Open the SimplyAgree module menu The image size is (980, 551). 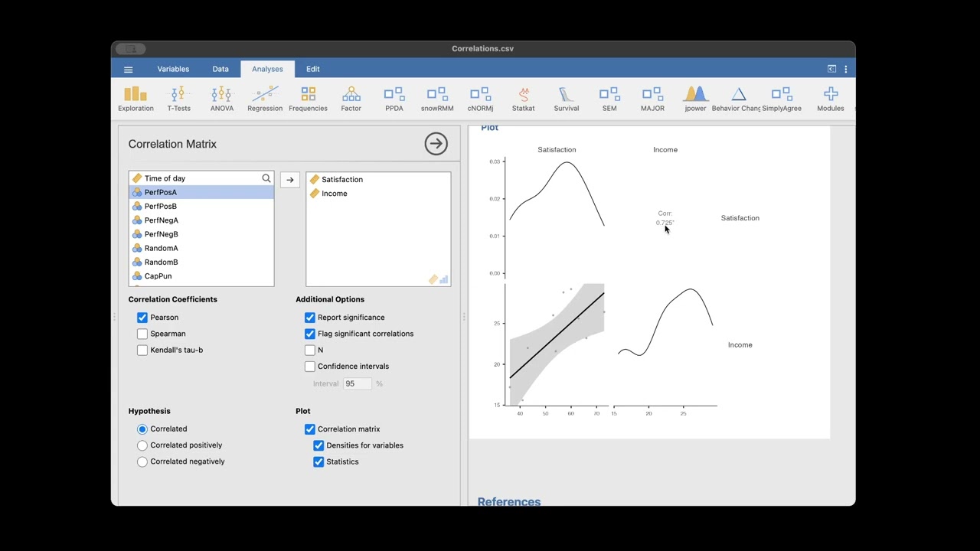[782, 99]
